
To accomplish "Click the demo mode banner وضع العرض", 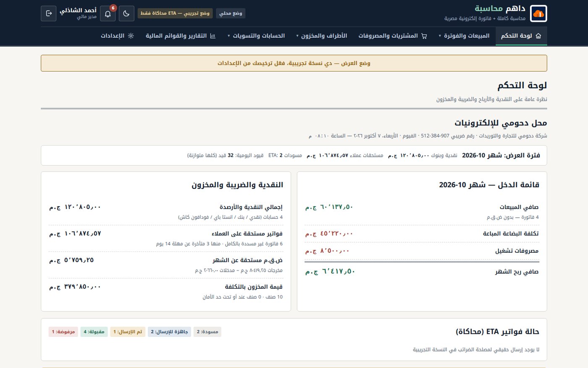I will tap(294, 63).
